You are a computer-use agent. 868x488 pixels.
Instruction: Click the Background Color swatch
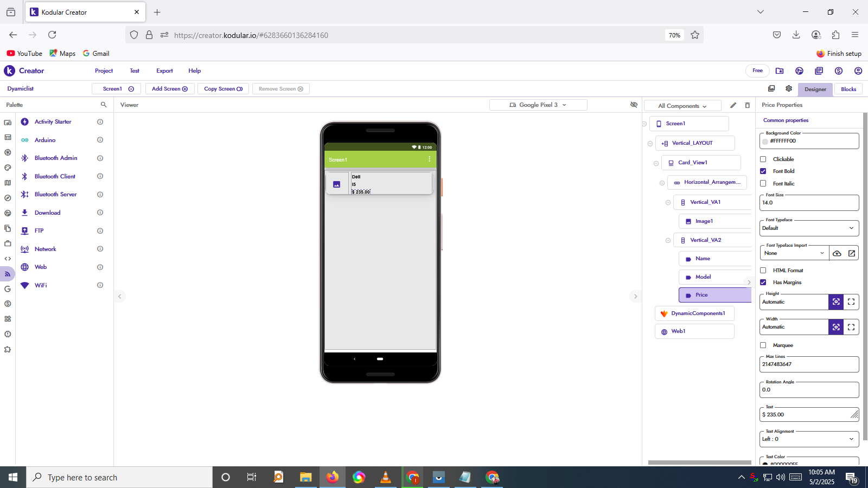[x=765, y=142]
